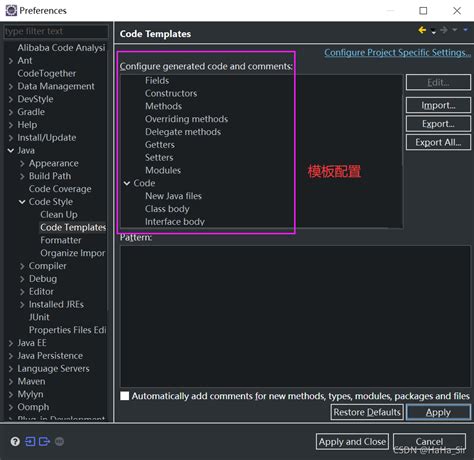The image size is (474, 460).
Task: Collapse the Code templates group
Action: click(127, 183)
